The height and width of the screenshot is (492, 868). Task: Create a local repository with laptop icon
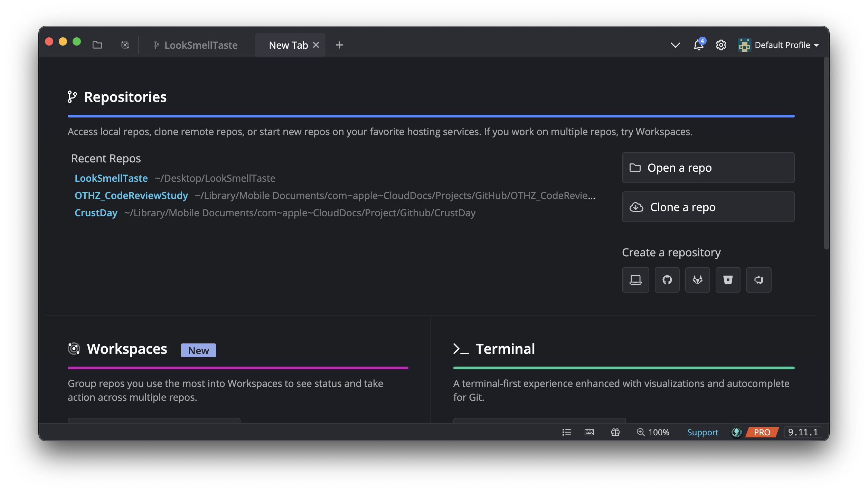pyautogui.click(x=635, y=280)
